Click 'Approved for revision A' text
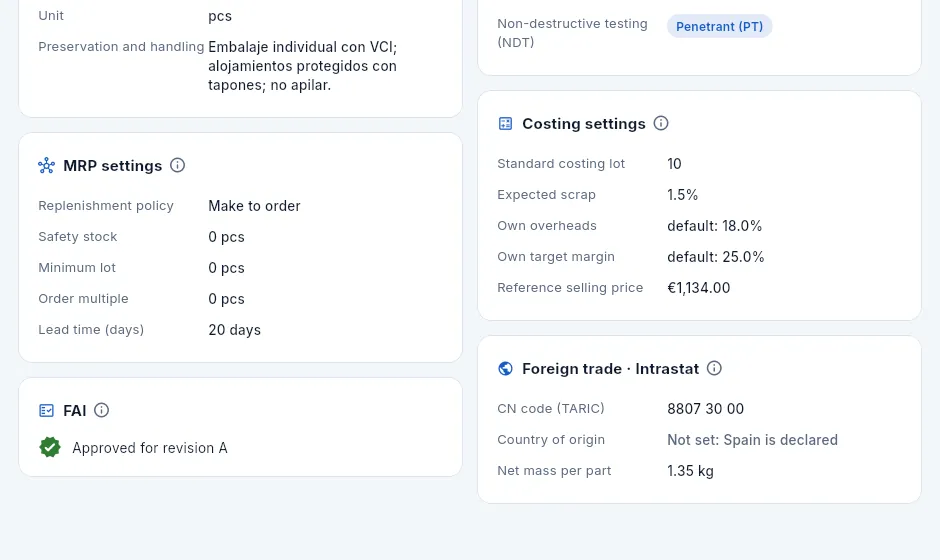The width and height of the screenshot is (940, 560). [x=150, y=448]
